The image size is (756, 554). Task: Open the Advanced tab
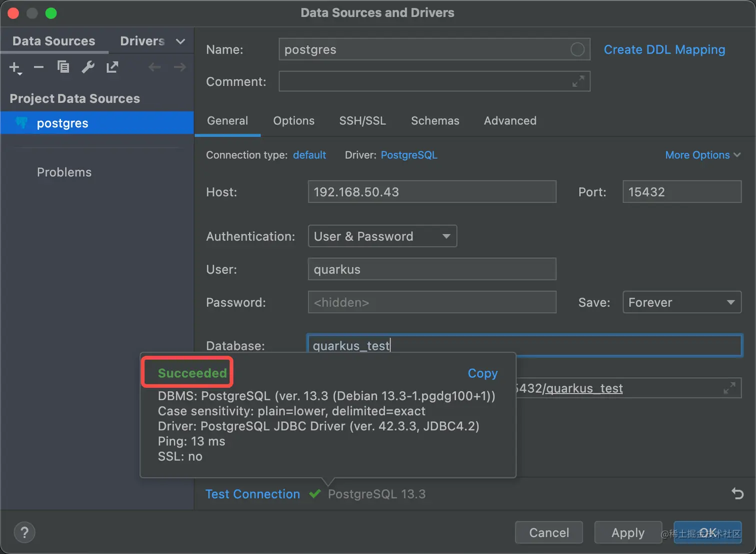pyautogui.click(x=510, y=121)
